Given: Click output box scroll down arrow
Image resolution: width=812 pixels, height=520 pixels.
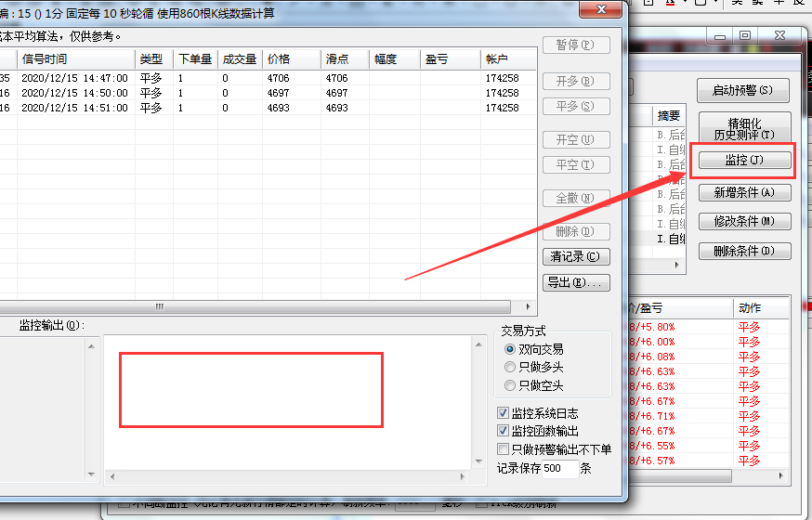Looking at the screenshot, I should (478, 461).
